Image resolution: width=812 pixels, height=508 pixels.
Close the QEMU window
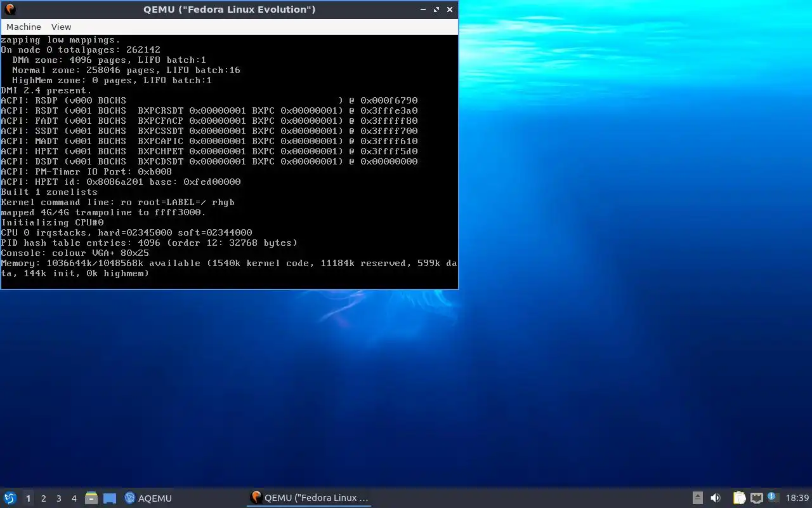(x=450, y=10)
